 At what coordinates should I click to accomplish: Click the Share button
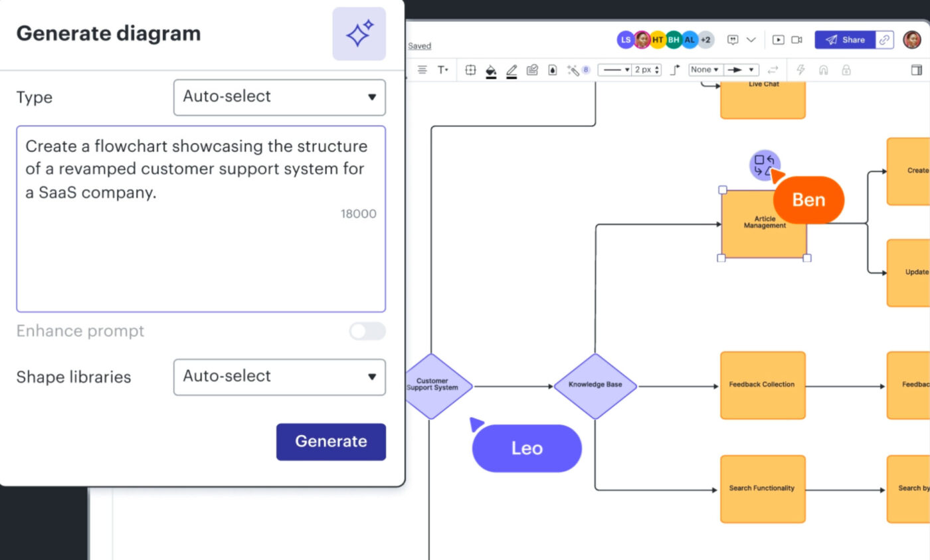pyautogui.click(x=845, y=40)
